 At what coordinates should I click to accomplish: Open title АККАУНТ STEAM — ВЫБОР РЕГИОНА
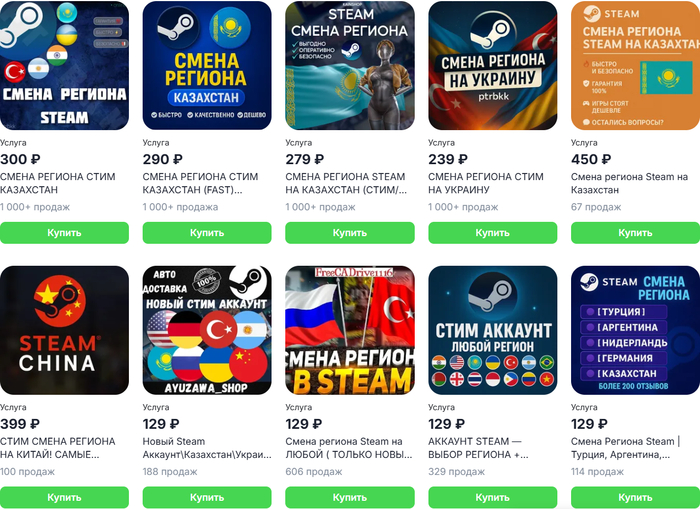pyautogui.click(x=478, y=448)
